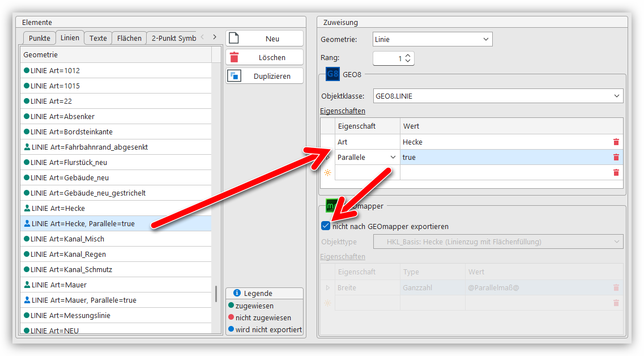The image size is (644, 356).
Task: Open the Geometrie dropdown showing Linie
Action: 433,40
